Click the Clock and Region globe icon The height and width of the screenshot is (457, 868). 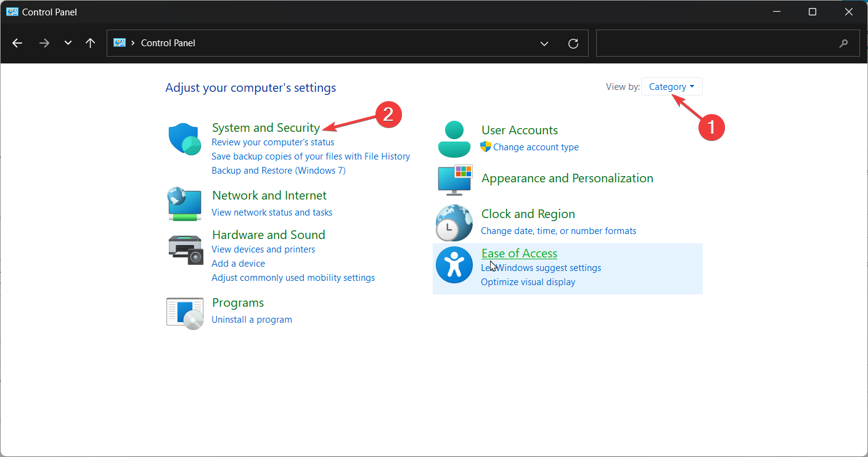[454, 222]
